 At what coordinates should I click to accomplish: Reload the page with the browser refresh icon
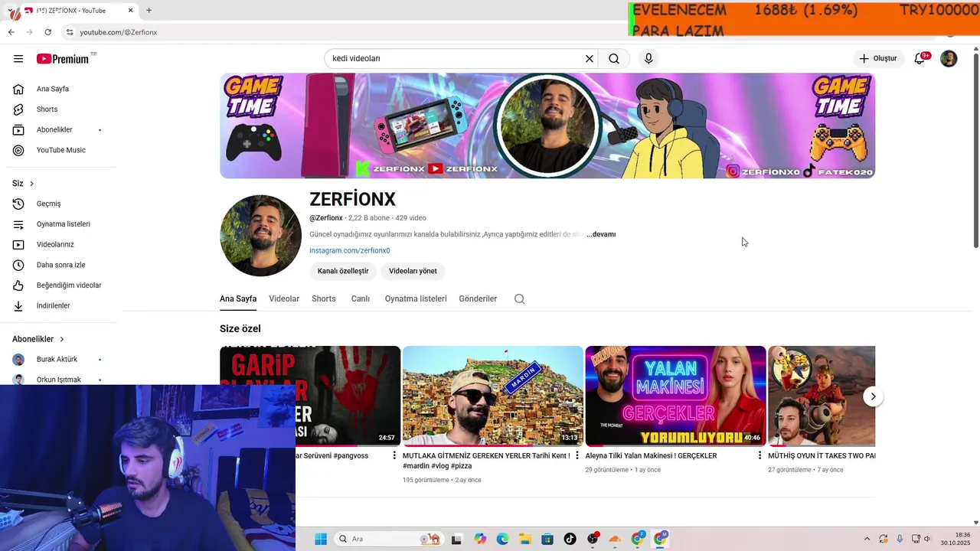pos(47,32)
